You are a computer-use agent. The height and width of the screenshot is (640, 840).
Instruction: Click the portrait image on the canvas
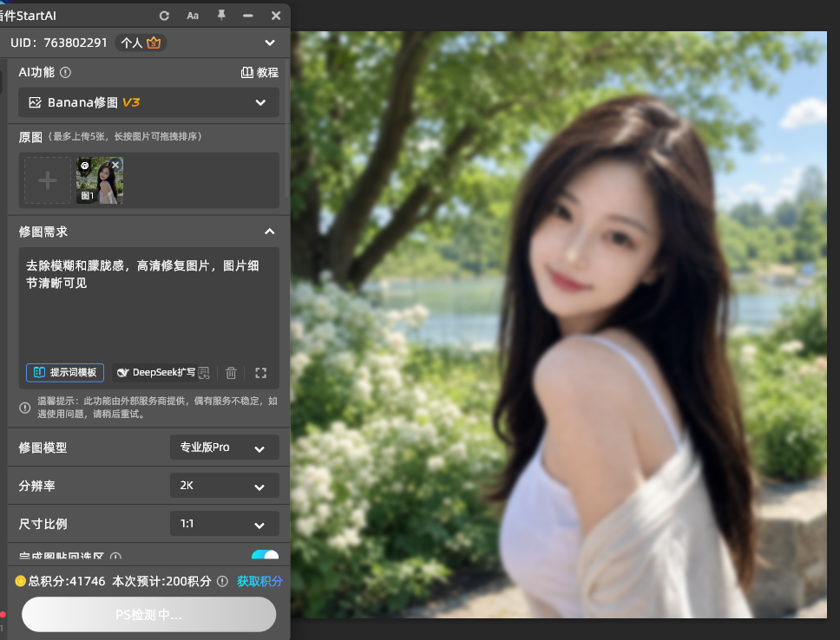[559, 324]
